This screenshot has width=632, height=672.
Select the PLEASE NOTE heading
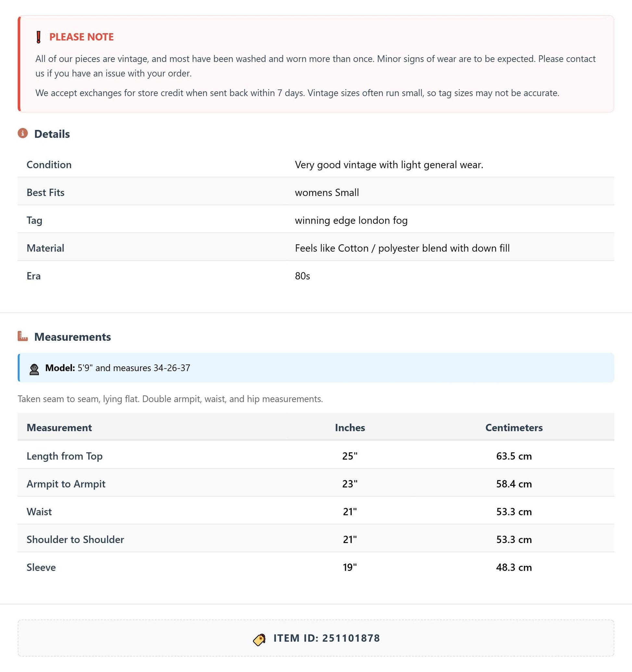click(82, 37)
